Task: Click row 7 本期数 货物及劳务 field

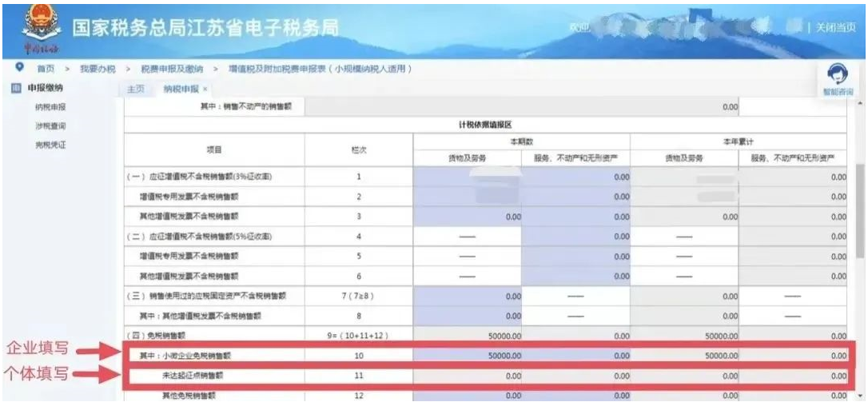Action: coord(468,296)
